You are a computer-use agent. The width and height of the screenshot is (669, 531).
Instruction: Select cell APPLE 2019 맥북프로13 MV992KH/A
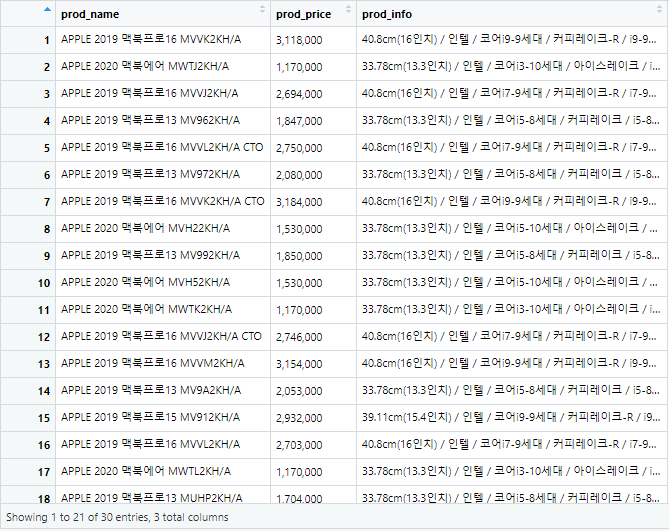163,256
